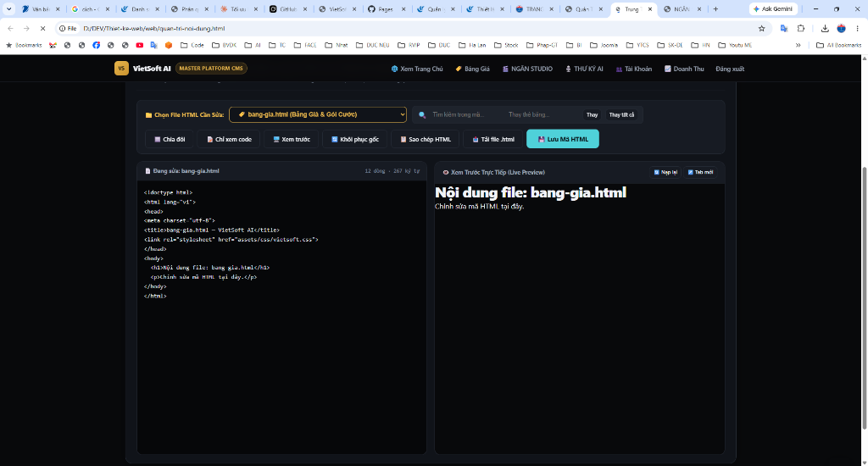868x466 pixels.
Task: Expand hidden bookmarks with chevron
Action: [798, 45]
